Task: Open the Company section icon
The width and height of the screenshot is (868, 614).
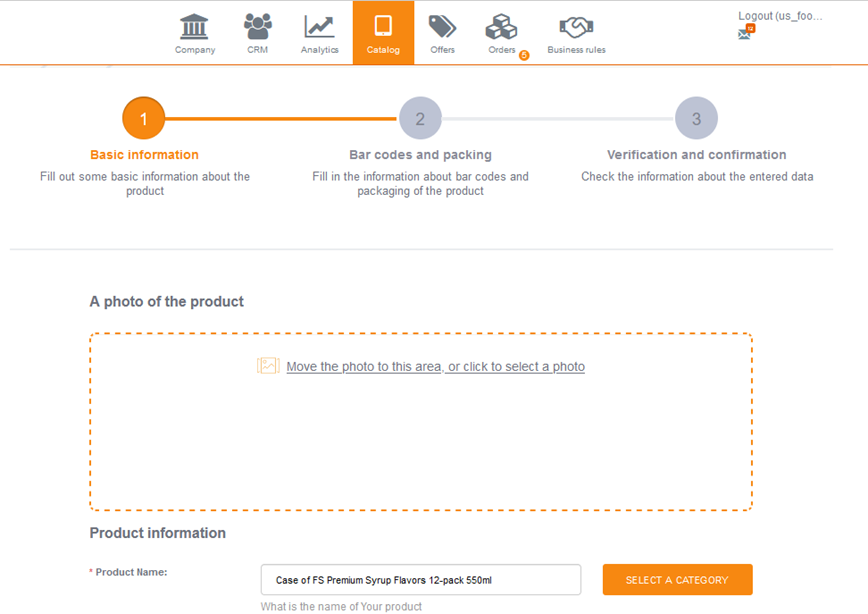Action: pyautogui.click(x=194, y=27)
